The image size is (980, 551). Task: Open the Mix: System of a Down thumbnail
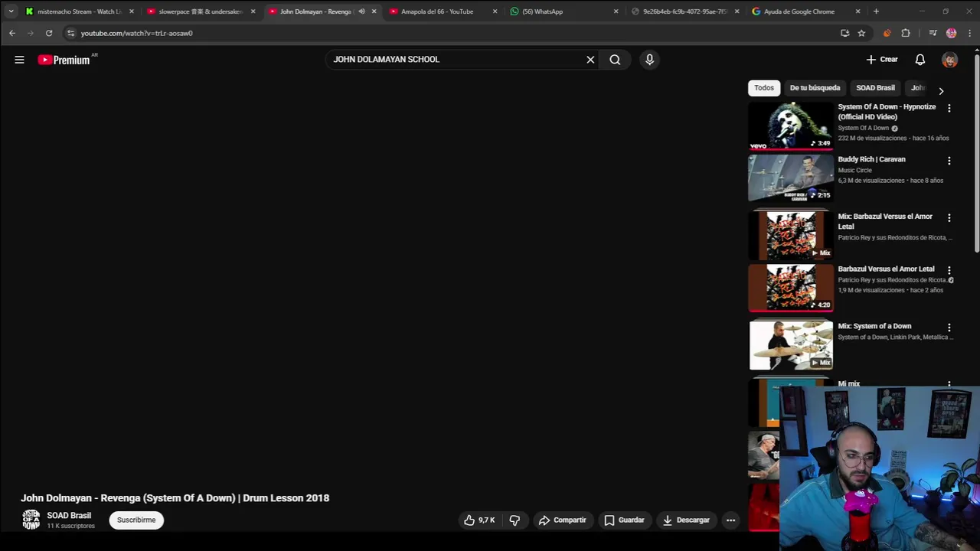tap(791, 345)
